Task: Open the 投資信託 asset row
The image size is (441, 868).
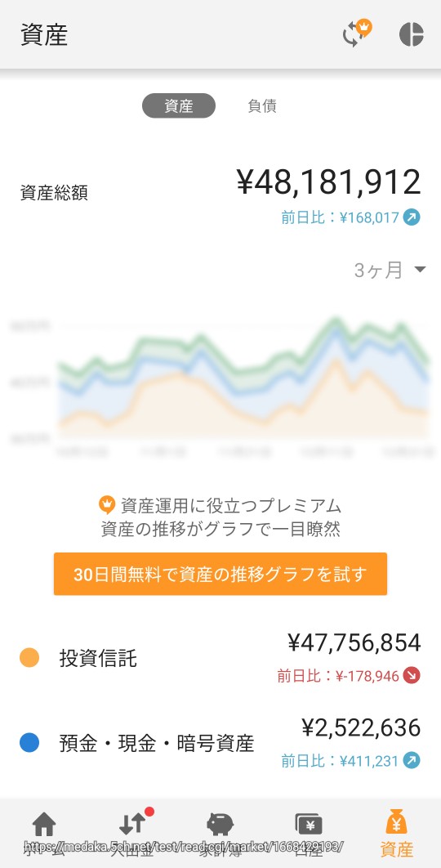Action: [220, 659]
